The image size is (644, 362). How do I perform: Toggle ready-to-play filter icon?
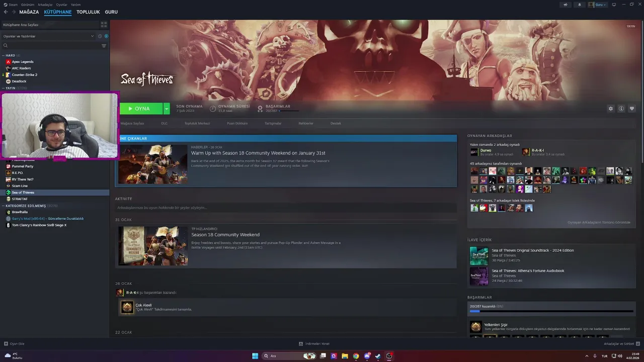[x=106, y=36]
